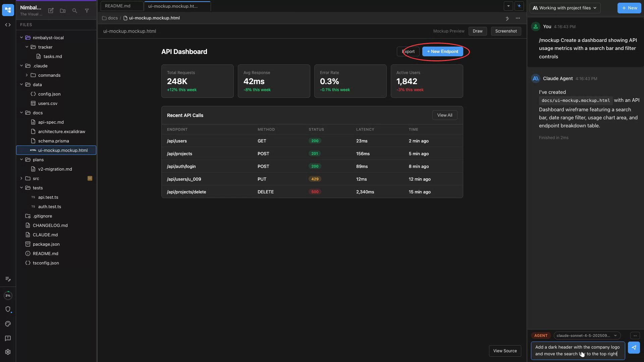Click the new file pencil icon

(51, 11)
